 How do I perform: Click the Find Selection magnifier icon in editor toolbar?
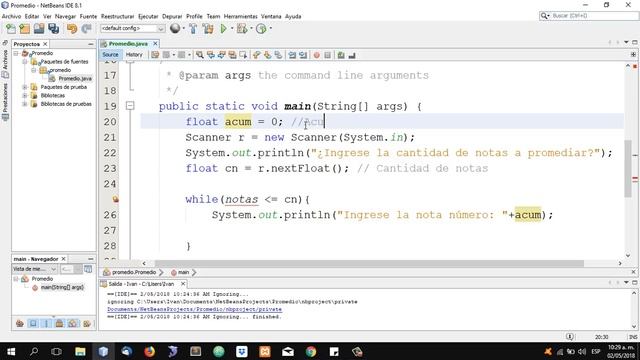pos(200,55)
